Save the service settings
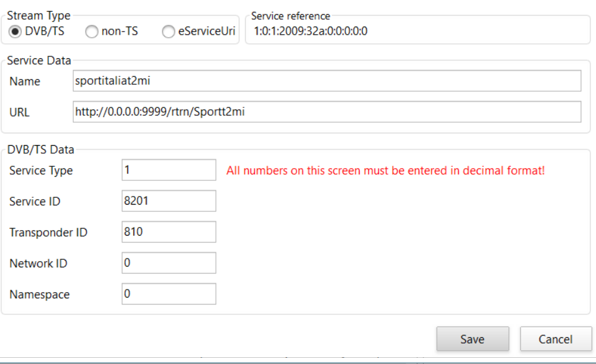The height and width of the screenshot is (364, 596). (473, 339)
